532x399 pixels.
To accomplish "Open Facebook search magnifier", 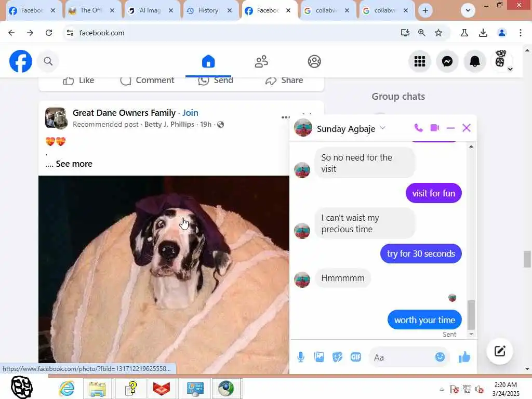I will (x=48, y=61).
